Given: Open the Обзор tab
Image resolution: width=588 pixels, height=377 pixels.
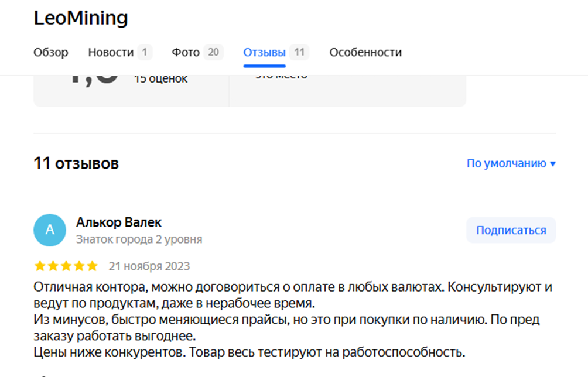Looking at the screenshot, I should [x=50, y=52].
